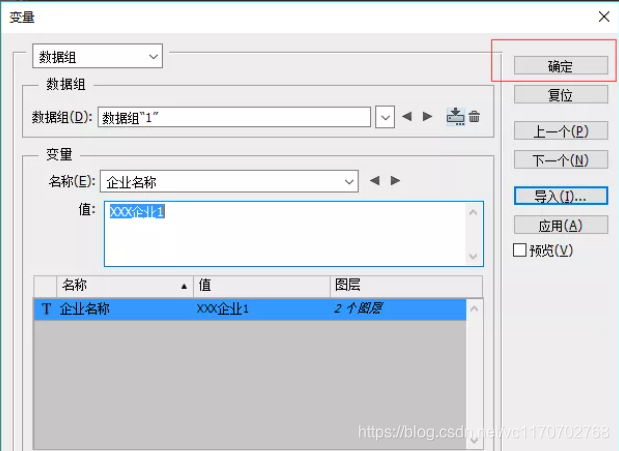Click the 数据组"1" name input field
The height and width of the screenshot is (451, 619).
click(x=234, y=117)
